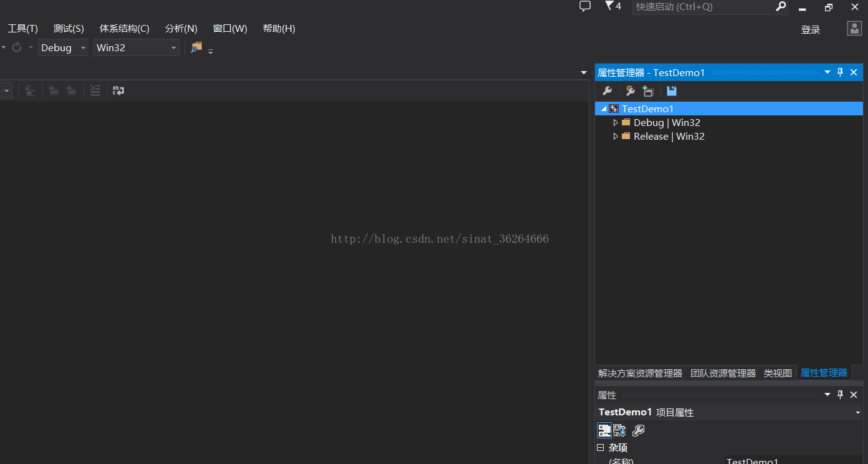Close the 属性 panel
868x464 pixels.
point(854,394)
